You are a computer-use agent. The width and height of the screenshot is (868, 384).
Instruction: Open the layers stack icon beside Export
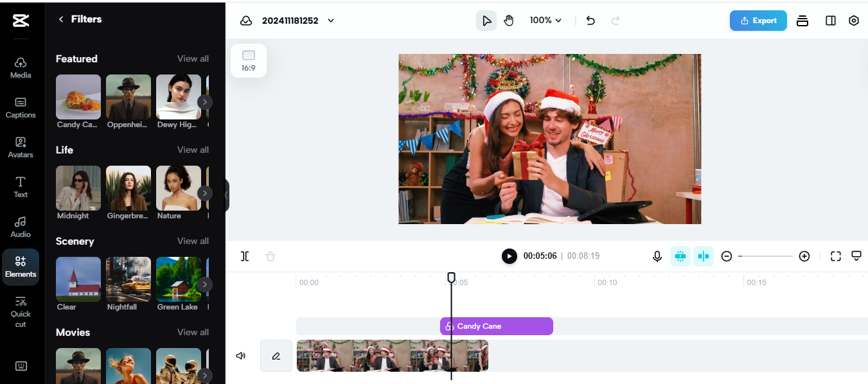point(802,21)
